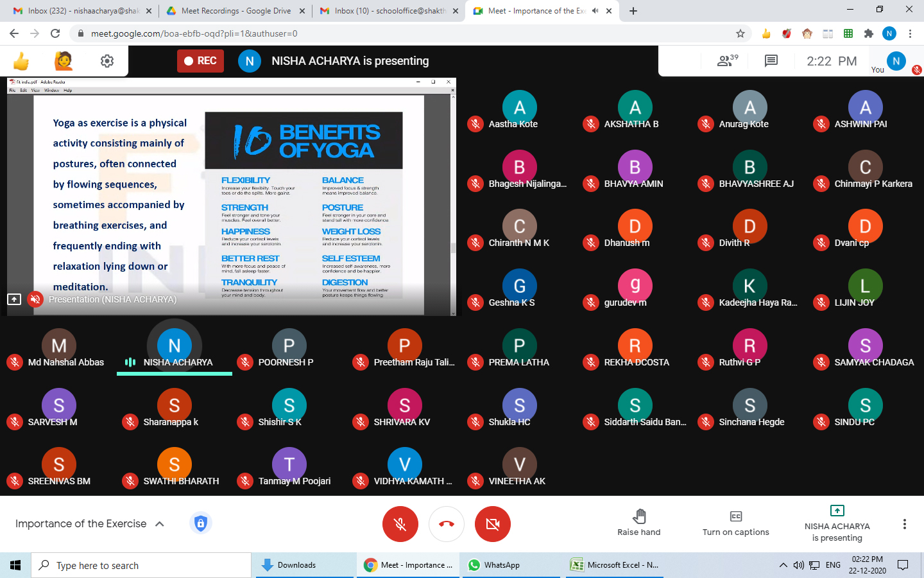This screenshot has height=578, width=924.
Task: Click the Windows taskbar search box
Action: tap(141, 565)
